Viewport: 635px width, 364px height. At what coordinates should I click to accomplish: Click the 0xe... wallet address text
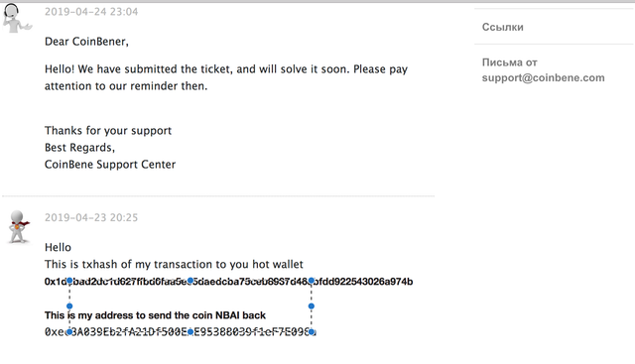click(x=181, y=332)
